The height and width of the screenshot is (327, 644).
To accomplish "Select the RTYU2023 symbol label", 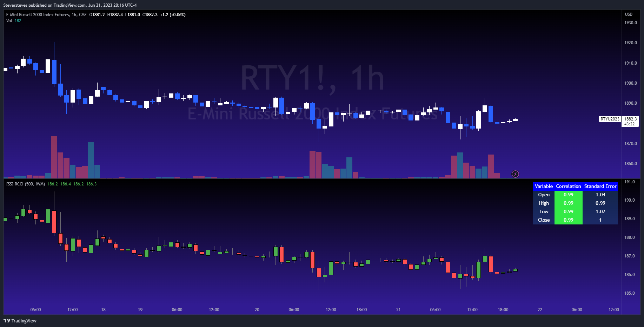I will click(x=610, y=119).
